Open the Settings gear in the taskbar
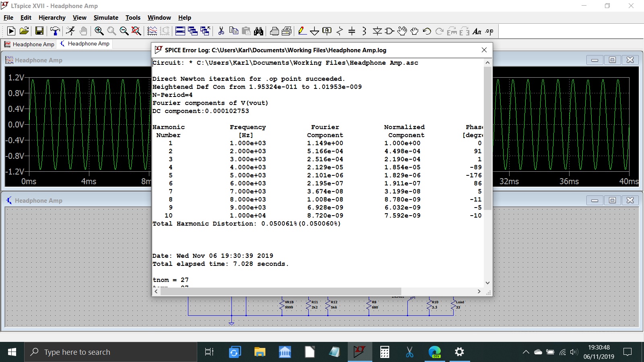 click(x=459, y=352)
